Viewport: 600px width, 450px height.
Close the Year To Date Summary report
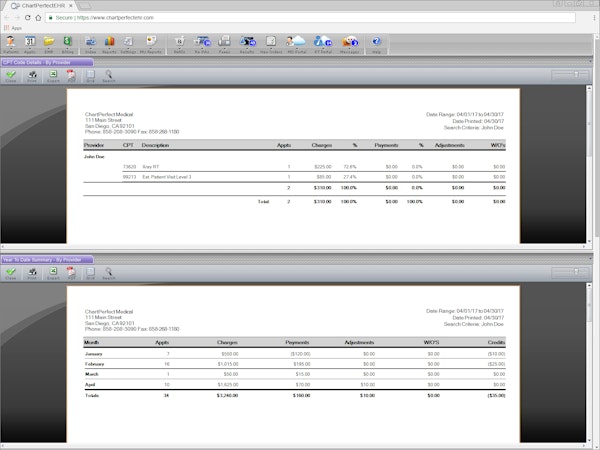[10, 273]
